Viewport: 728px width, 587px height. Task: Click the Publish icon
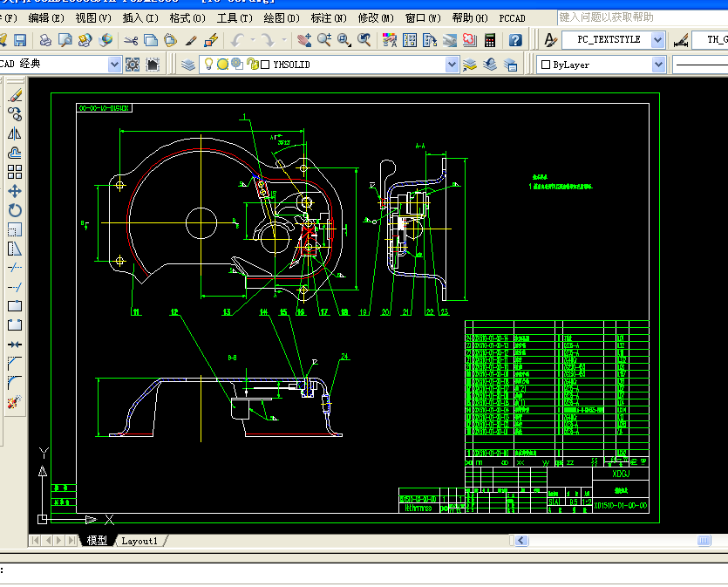click(85, 40)
